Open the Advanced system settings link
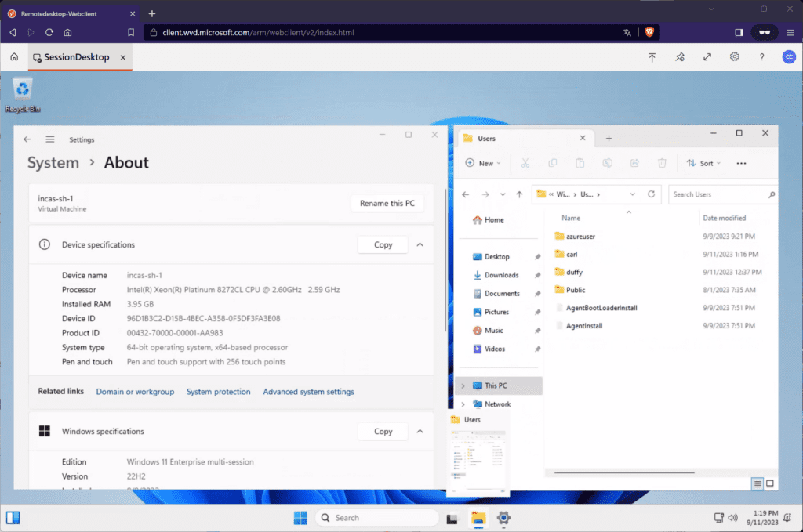This screenshot has height=532, width=803. click(x=308, y=392)
